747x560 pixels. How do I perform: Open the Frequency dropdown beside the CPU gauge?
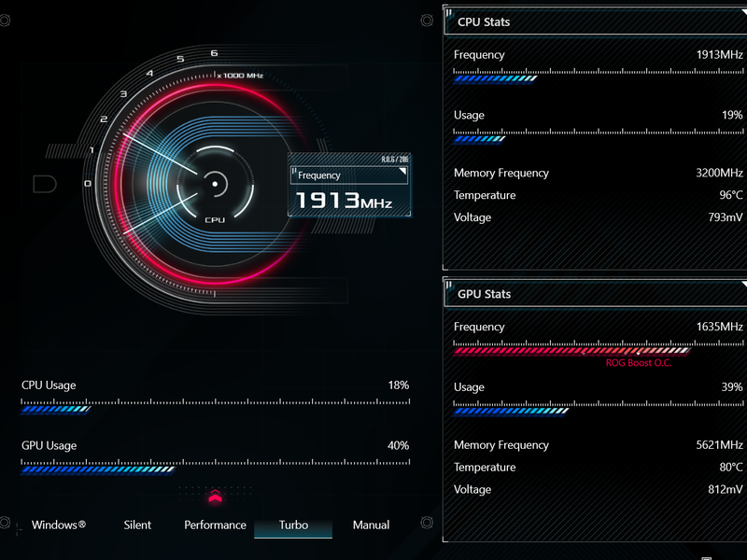(349, 175)
